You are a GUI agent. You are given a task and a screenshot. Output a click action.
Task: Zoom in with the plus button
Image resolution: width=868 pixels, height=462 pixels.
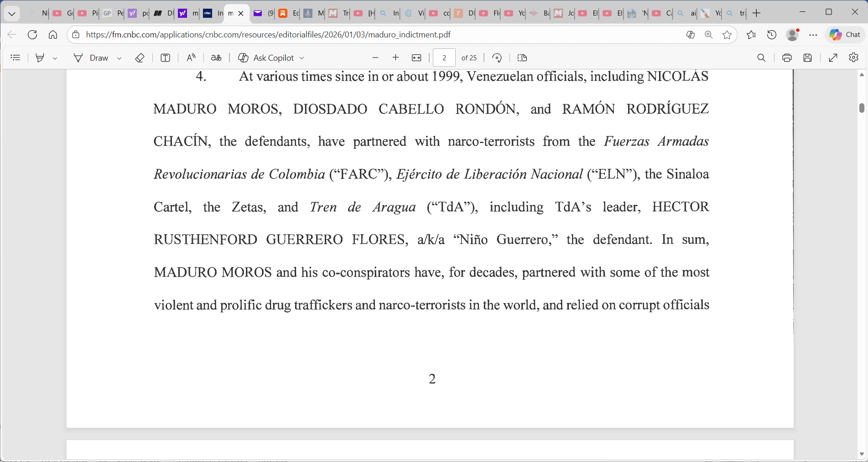(395, 58)
